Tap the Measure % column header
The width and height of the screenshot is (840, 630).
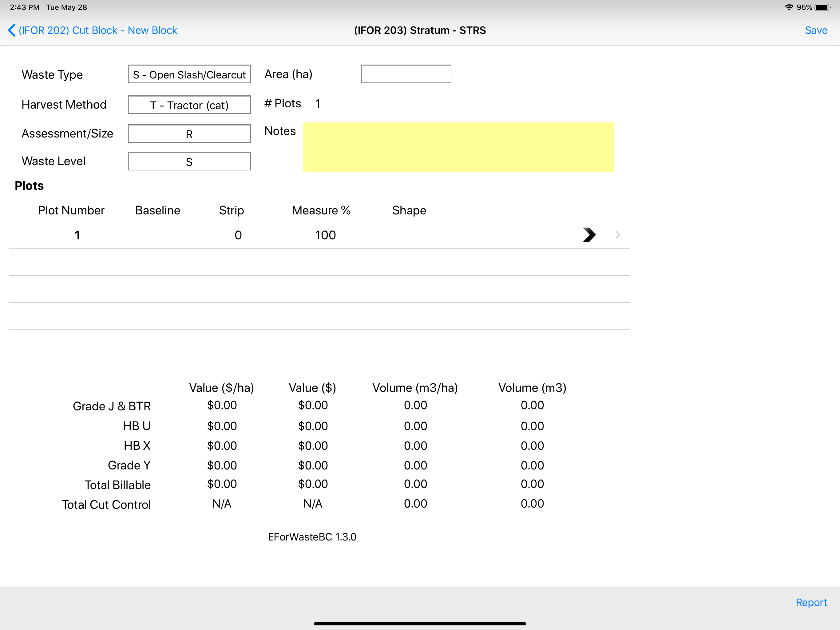[x=321, y=210]
